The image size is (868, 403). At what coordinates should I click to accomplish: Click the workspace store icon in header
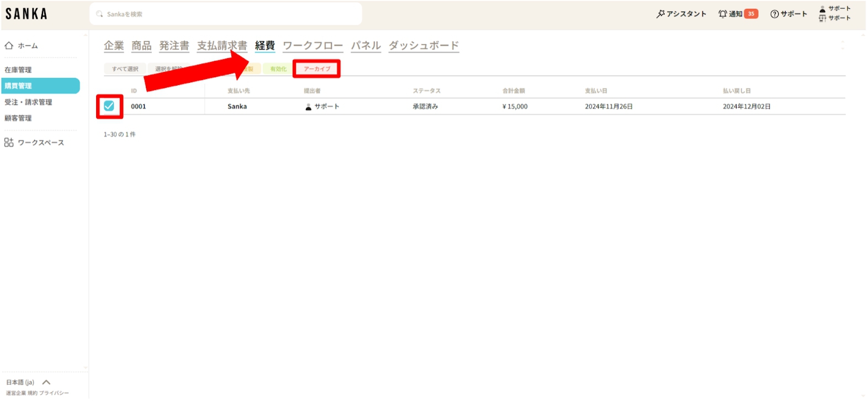[822, 18]
